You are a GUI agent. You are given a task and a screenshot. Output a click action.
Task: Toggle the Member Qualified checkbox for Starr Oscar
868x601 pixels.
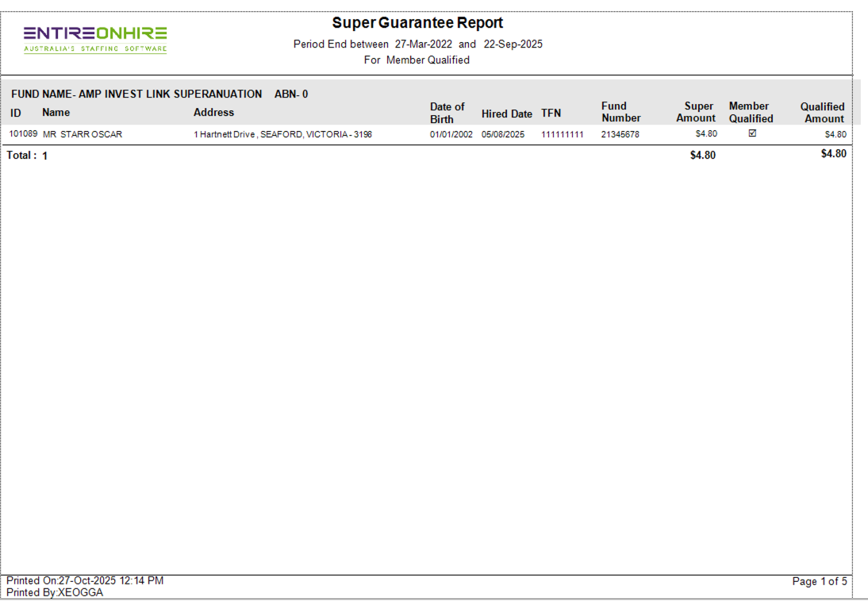(752, 133)
